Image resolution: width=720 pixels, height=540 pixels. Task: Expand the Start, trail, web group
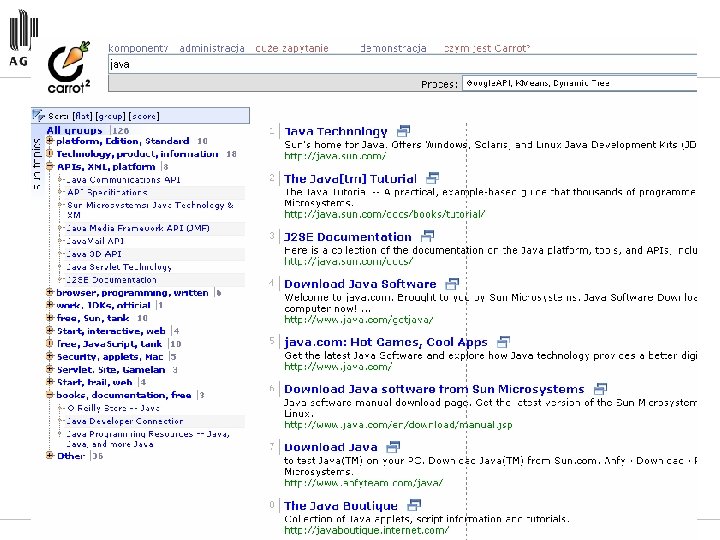[x=50, y=382]
